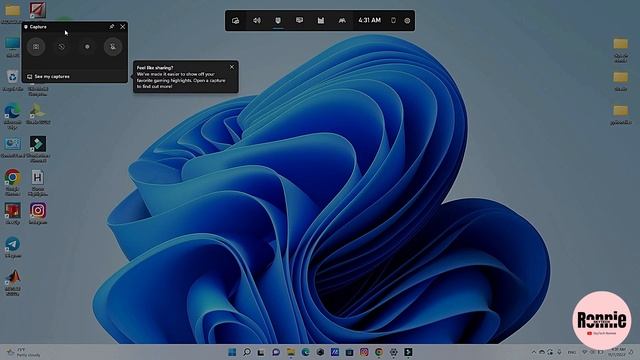Click the 4:31 AM clock on Game Bar
640x360 pixels.
point(369,20)
